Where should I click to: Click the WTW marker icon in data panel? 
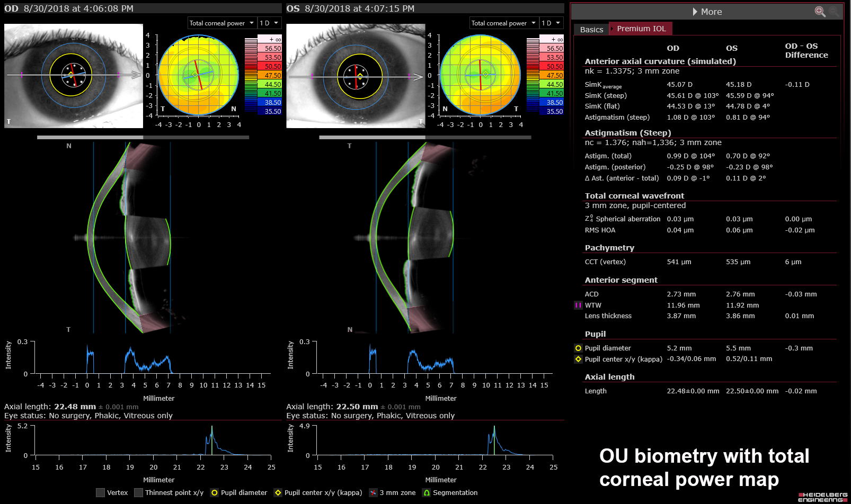578,305
